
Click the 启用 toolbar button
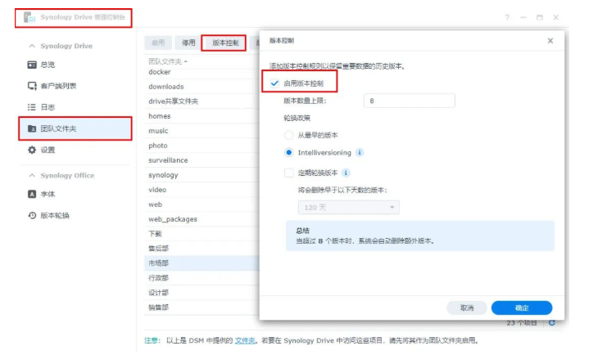158,43
